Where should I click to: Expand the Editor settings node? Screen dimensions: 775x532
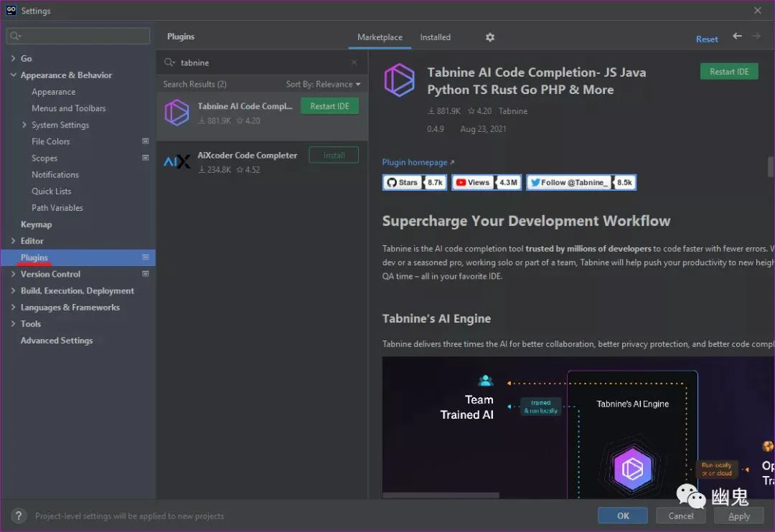click(x=14, y=241)
